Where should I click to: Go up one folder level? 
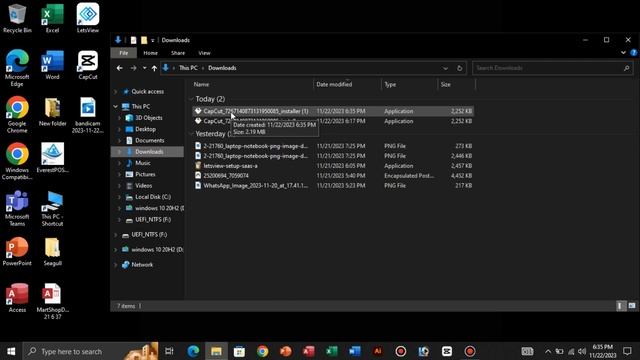154,68
